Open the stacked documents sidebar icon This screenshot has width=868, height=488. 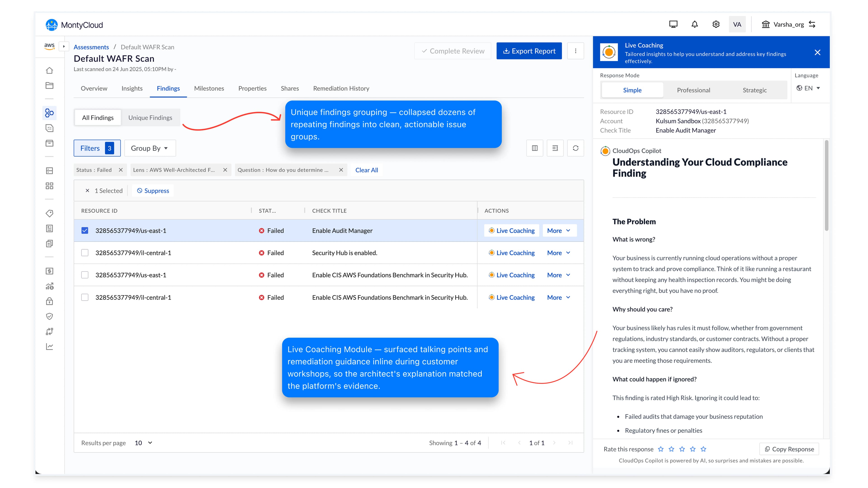[x=50, y=244]
